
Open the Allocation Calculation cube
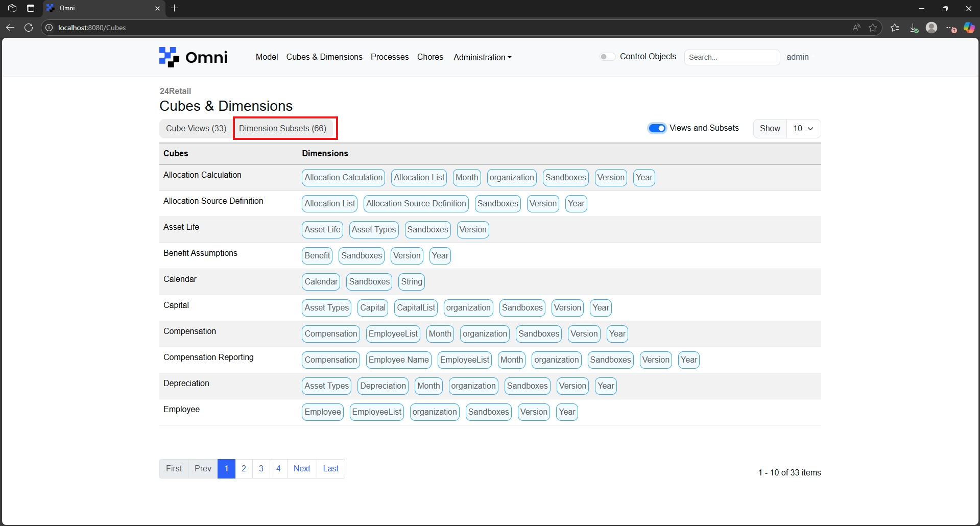[202, 175]
